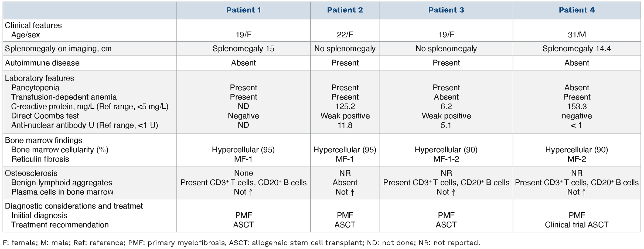Click the Laboratory features section label
This screenshot has width=644, height=249.
point(39,78)
